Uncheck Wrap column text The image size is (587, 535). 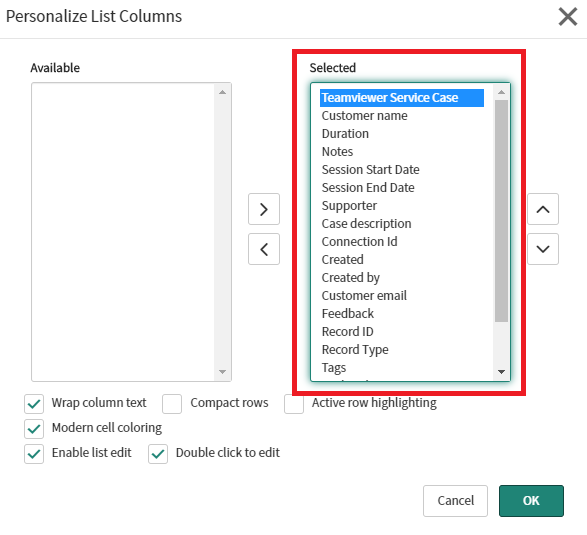(34, 404)
